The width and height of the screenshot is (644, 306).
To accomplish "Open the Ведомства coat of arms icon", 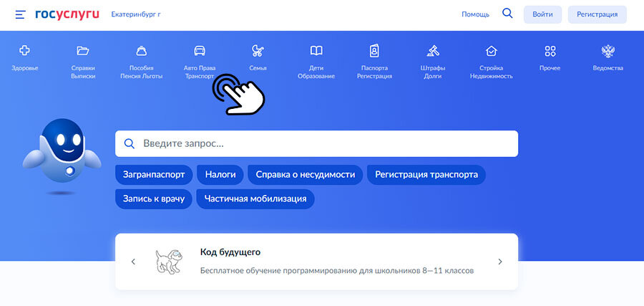I will point(608,51).
